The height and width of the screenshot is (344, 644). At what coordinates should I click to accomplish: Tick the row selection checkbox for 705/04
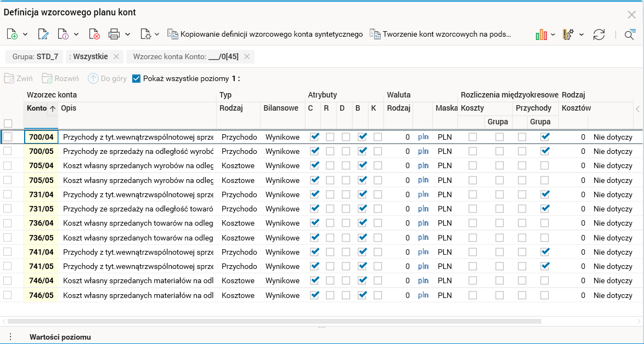point(8,165)
